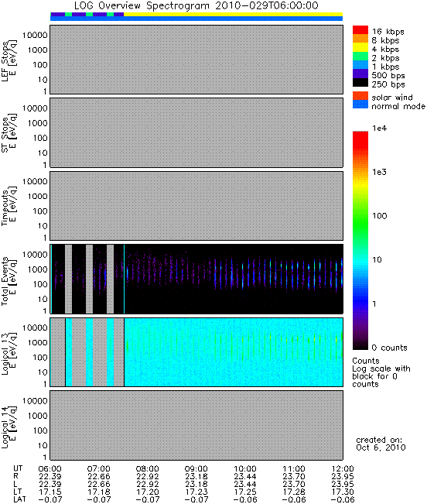Click the 'ST Stops E [eV/q]' axis label
427x504 pixels.
9,133
